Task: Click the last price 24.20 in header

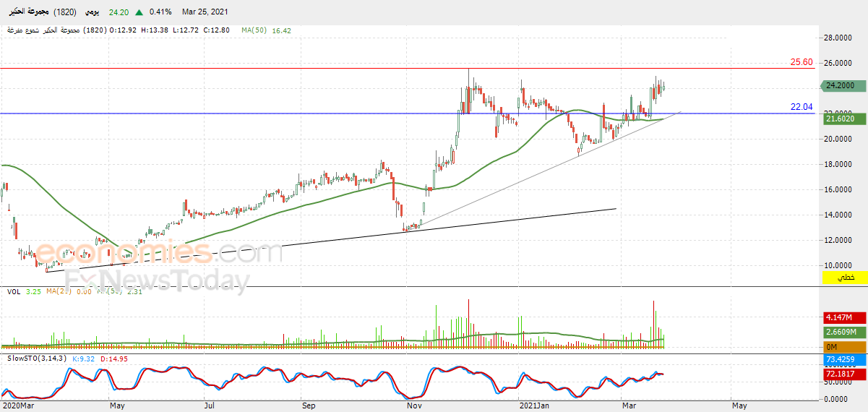Action: tap(119, 12)
